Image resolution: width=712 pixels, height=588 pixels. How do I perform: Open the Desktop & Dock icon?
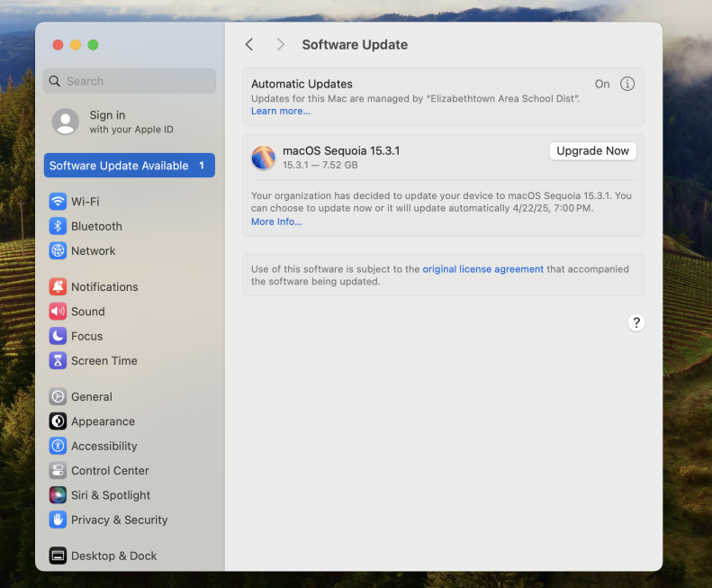(58, 556)
